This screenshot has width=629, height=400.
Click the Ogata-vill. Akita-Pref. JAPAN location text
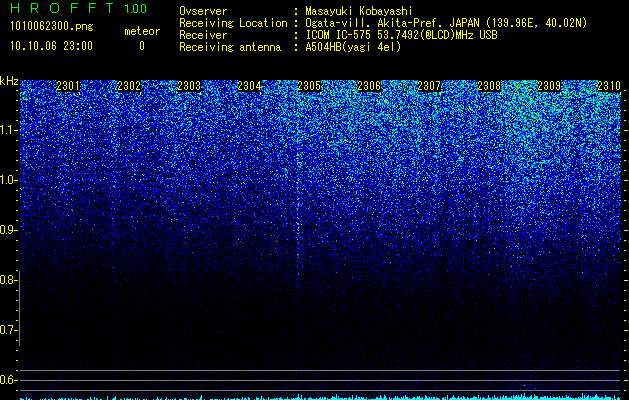[446, 23]
